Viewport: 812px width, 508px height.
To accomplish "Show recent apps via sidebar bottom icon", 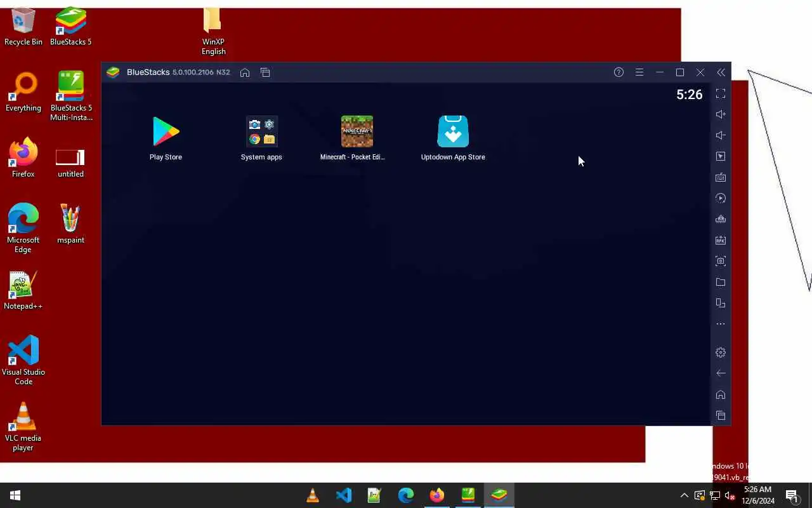I will pyautogui.click(x=721, y=415).
